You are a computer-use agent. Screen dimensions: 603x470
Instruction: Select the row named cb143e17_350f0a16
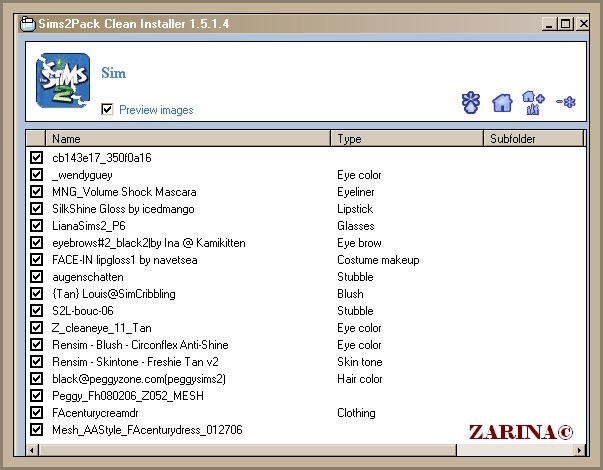coord(102,158)
